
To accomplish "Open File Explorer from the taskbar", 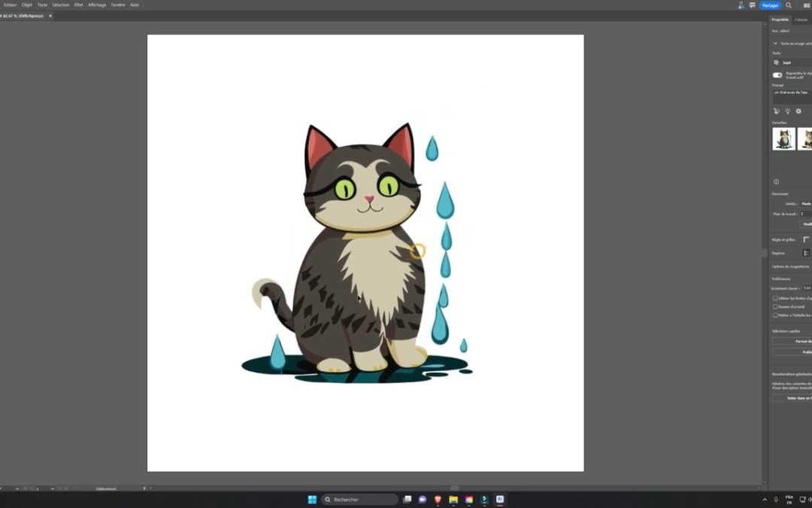I will [453, 500].
